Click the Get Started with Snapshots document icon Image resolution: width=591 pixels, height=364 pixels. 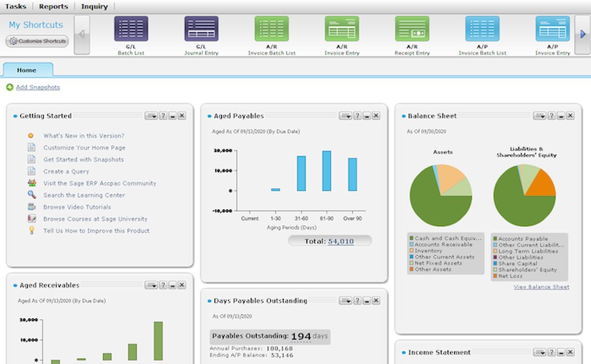click(x=32, y=160)
